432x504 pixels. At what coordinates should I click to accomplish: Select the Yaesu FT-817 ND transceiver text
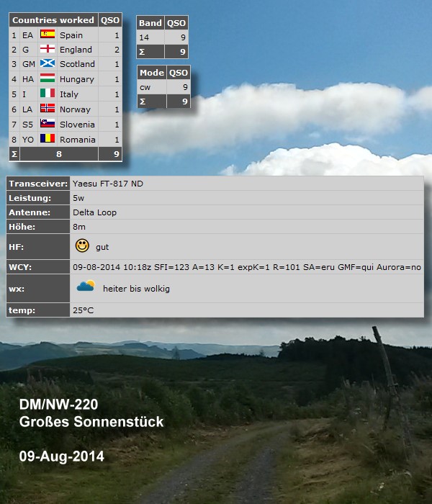pos(108,184)
